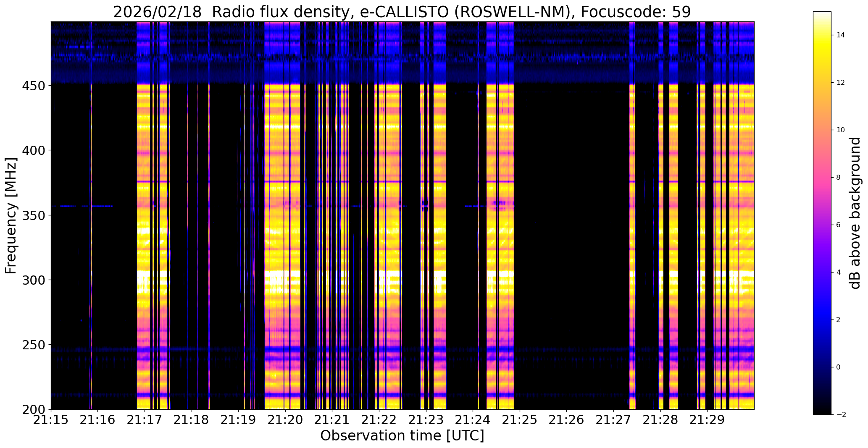Click the vertical colorbar gradient strip
This screenshot has height=448, width=868.
point(822,213)
